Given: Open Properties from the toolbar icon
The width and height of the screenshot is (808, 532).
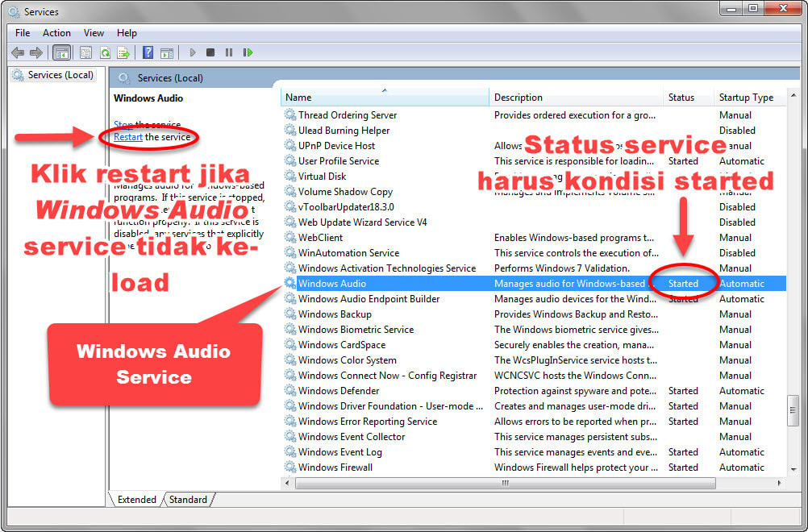Looking at the screenshot, I should point(85,52).
